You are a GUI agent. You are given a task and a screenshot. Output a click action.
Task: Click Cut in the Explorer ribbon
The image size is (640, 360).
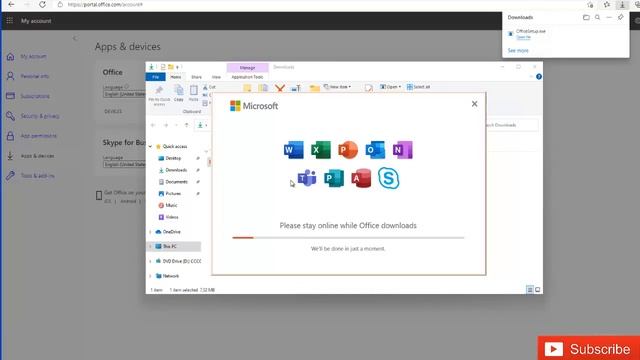pos(209,87)
